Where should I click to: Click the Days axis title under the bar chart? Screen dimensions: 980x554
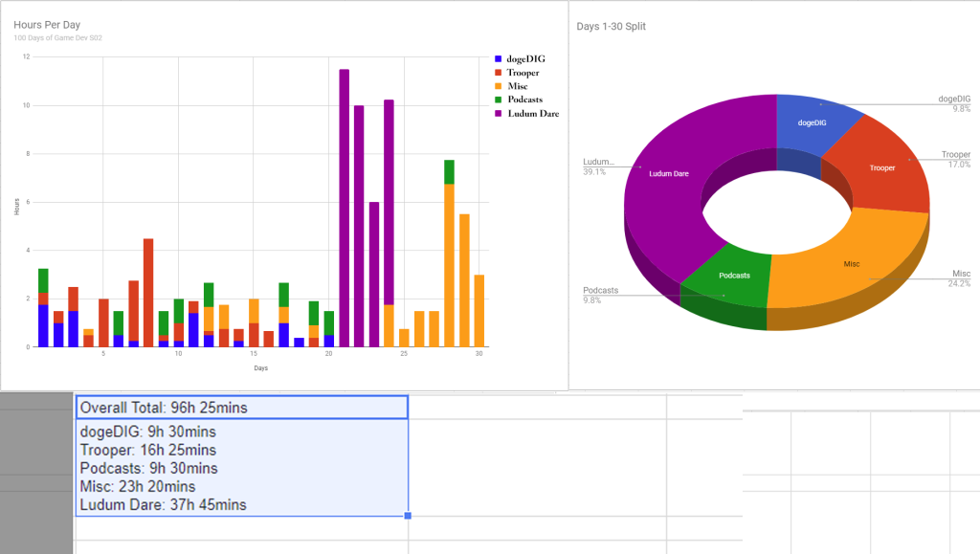[x=261, y=368]
